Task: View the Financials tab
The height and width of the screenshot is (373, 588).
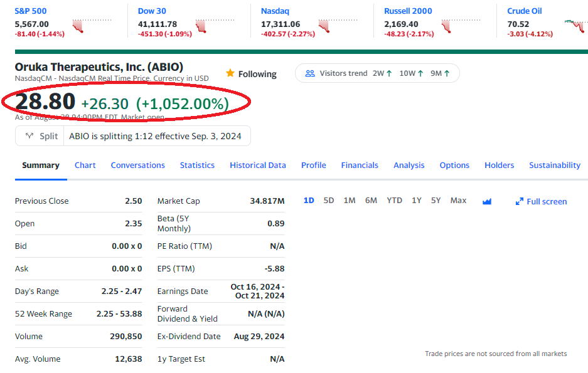Action: (360, 165)
